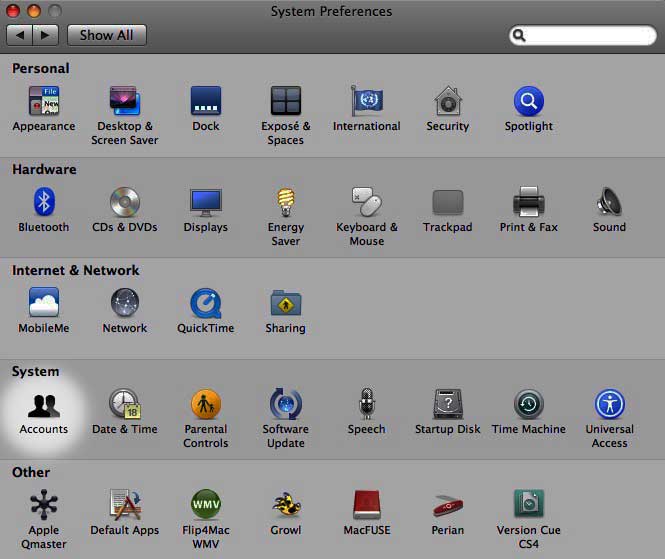Click inside the search field
Viewport: 665px width, 559px height.
583,35
